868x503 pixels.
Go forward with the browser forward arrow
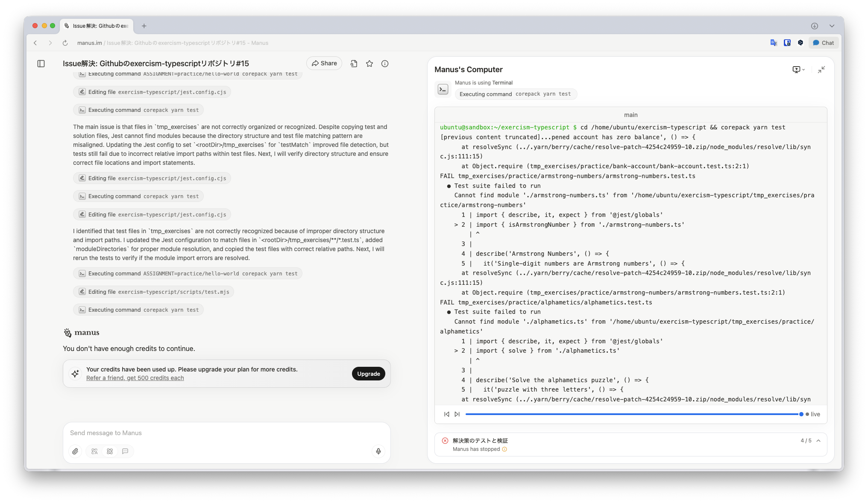click(50, 43)
